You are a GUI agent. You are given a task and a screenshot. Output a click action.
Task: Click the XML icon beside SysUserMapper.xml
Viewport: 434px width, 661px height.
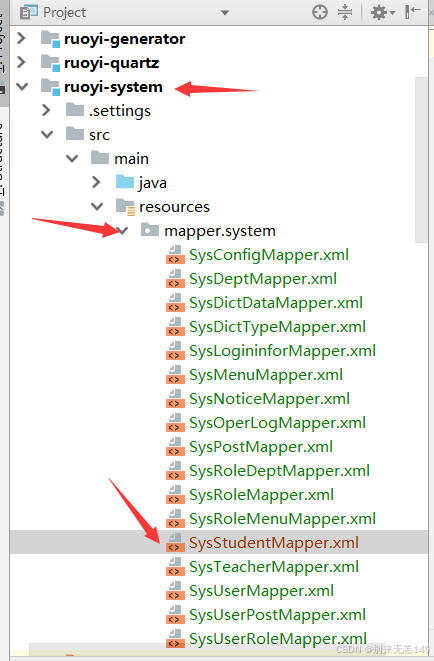(x=175, y=591)
